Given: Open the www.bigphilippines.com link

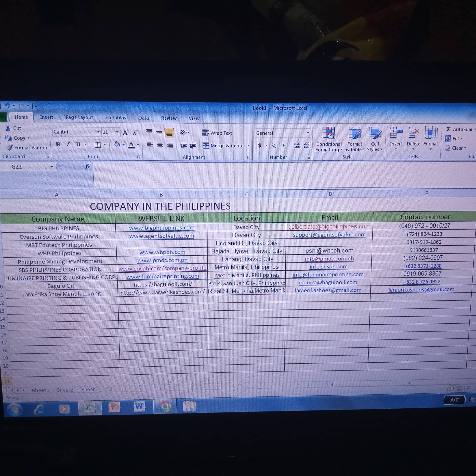Looking at the screenshot, I should 162,228.
